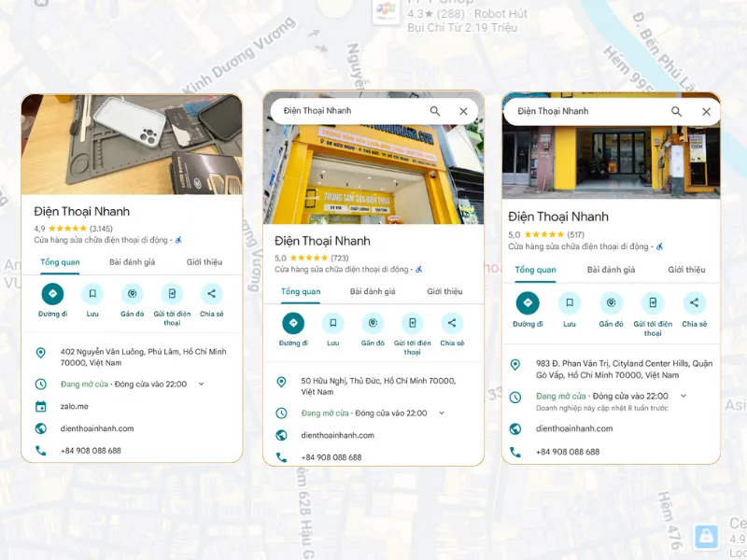Get directions to the 402 Nguyễn Văn Luông shop

53,294
